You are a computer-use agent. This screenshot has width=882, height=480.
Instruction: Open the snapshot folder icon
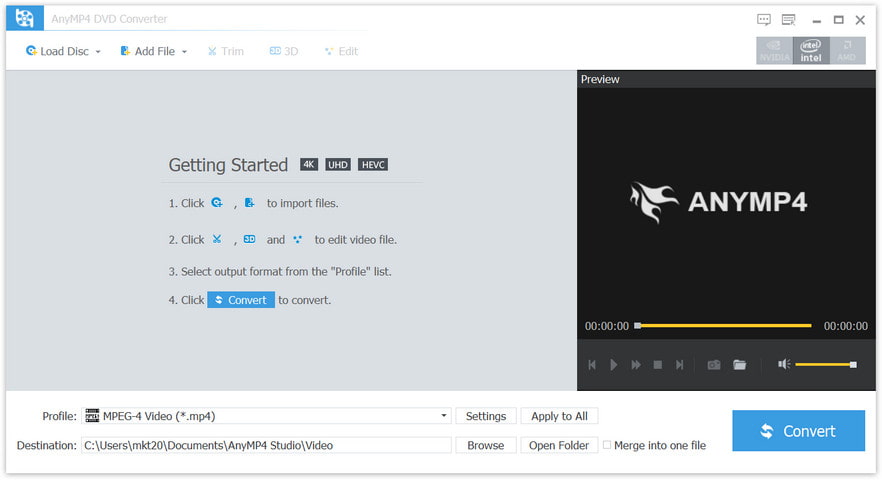pyautogui.click(x=740, y=365)
